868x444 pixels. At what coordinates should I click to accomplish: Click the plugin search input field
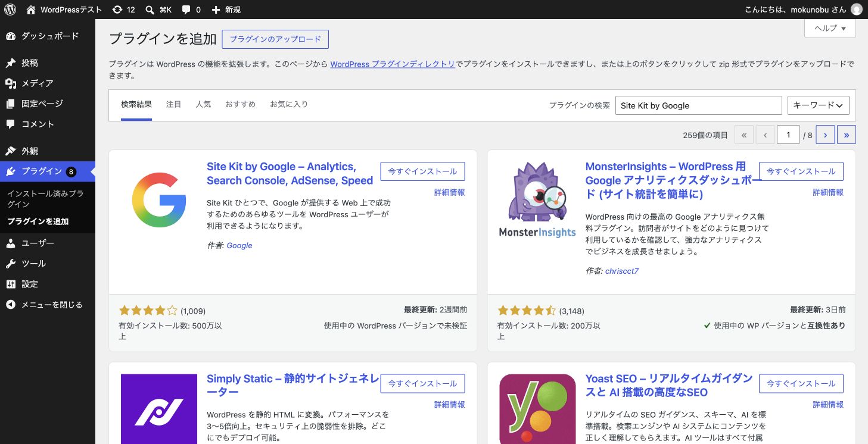[698, 105]
